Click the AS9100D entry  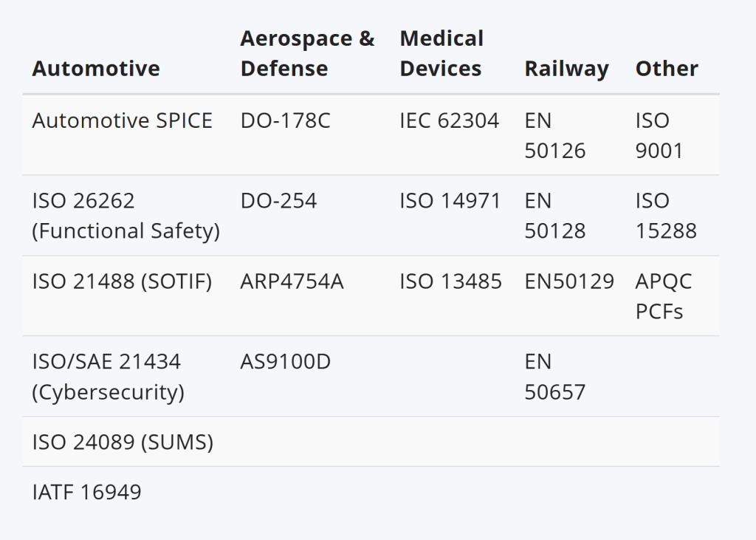pyautogui.click(x=286, y=362)
